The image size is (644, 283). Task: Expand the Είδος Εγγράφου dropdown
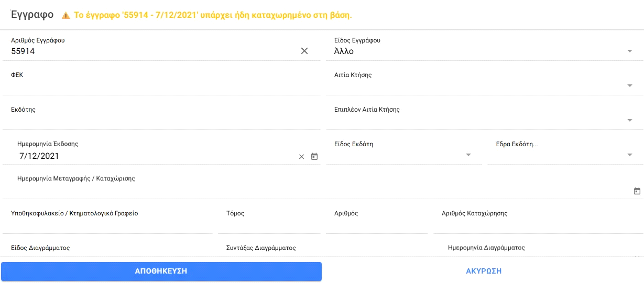tap(629, 51)
